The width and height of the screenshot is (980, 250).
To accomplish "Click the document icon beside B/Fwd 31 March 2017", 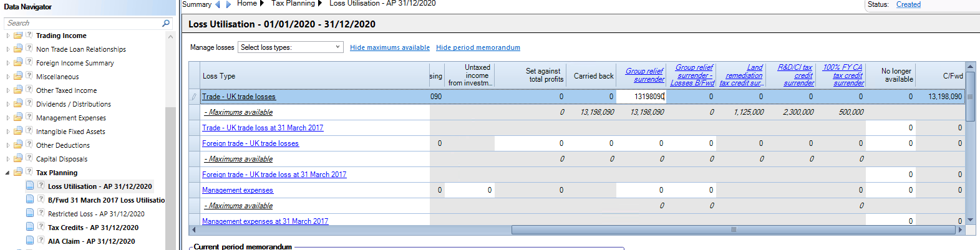I will (x=30, y=200).
